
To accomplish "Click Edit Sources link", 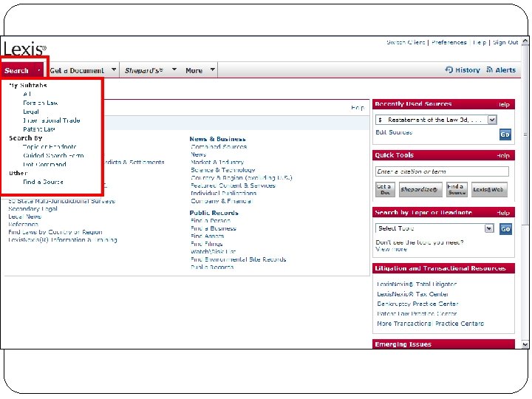I will (x=394, y=132).
